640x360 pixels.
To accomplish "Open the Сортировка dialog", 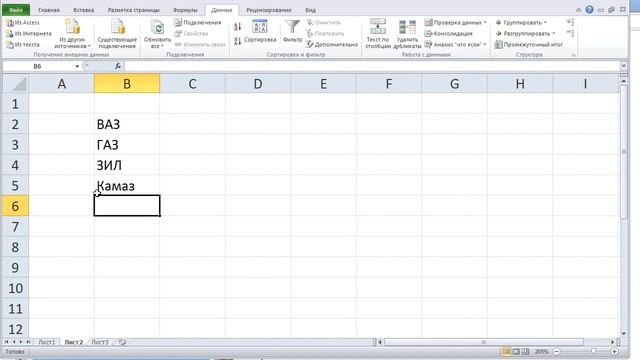I will coord(260,31).
